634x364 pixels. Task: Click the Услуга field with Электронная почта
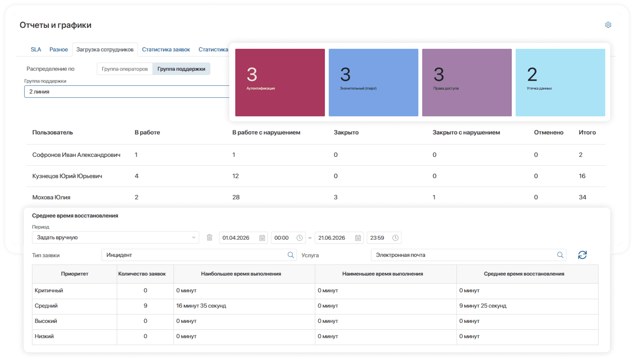click(468, 255)
